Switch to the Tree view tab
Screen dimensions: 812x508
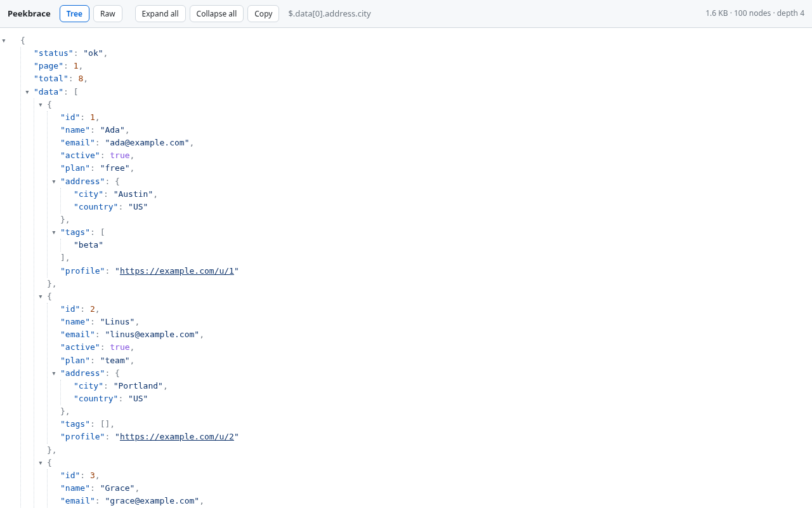74,14
